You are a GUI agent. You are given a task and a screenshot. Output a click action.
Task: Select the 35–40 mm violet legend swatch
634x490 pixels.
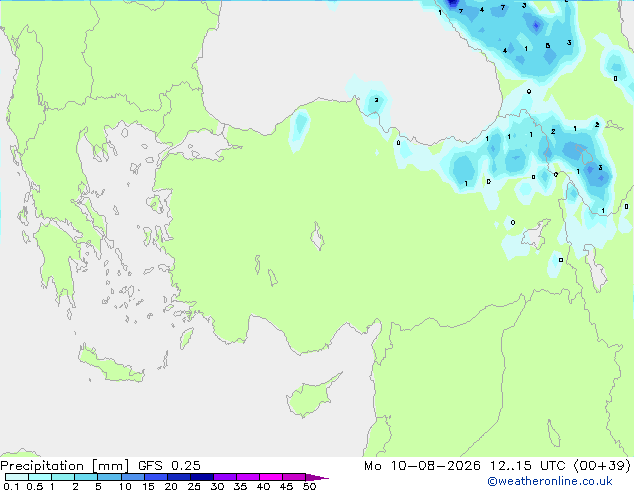pyautogui.click(x=247, y=477)
